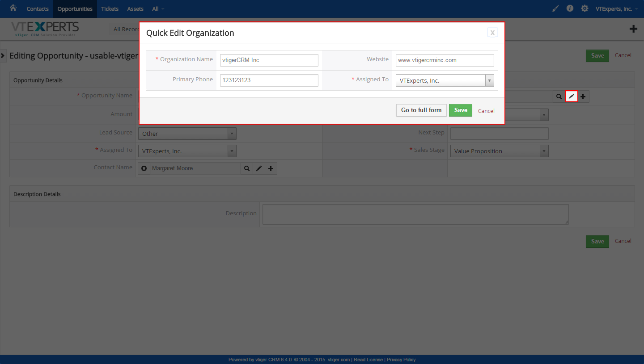Viewport: 644px width, 364px height.
Task: Open the theme brush icon in top bar
Action: point(555,8)
